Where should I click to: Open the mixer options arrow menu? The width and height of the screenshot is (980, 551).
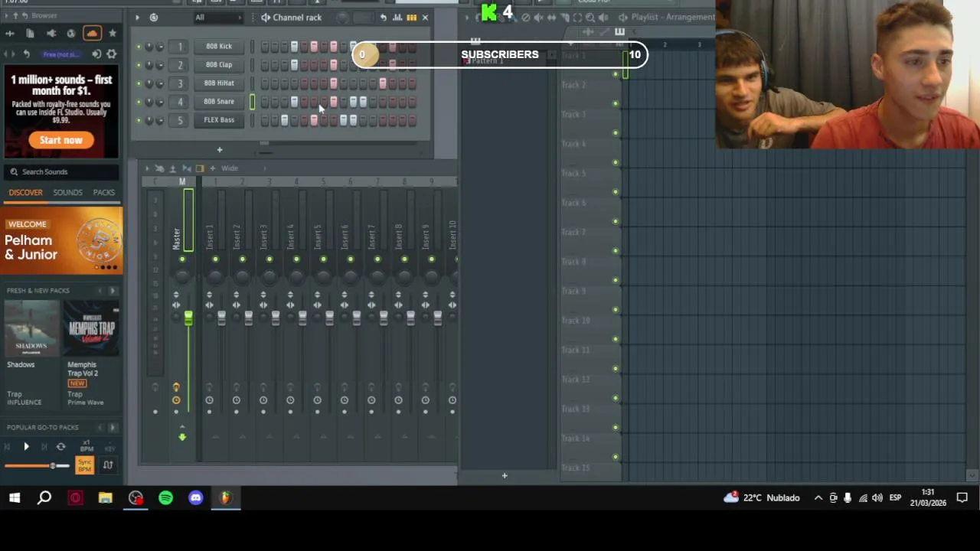147,168
